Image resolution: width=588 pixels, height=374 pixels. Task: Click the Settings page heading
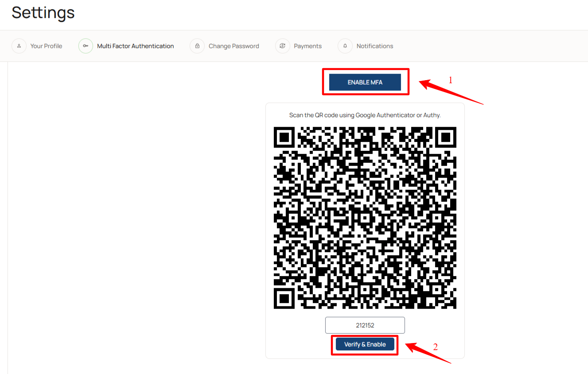pos(43,12)
